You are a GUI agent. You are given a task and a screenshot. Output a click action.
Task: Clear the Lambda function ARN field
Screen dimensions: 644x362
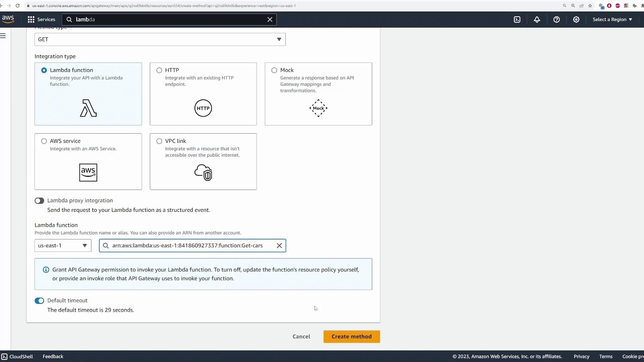(279, 246)
